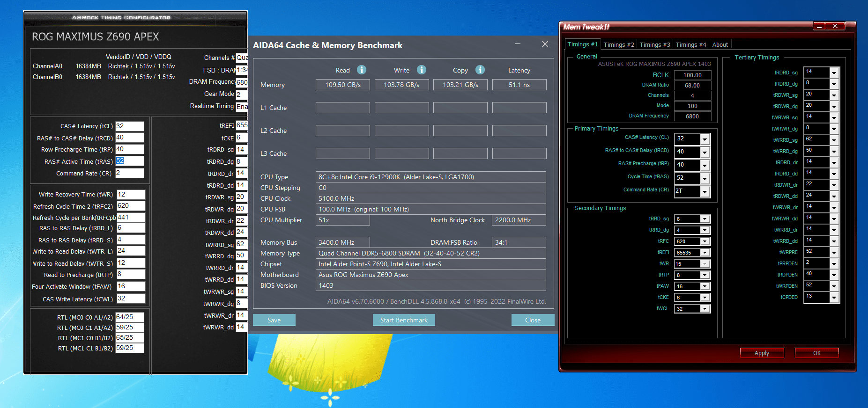Click Memory Copy result 103.21 GB/s
Screen dimensions: 868x408
460,85
